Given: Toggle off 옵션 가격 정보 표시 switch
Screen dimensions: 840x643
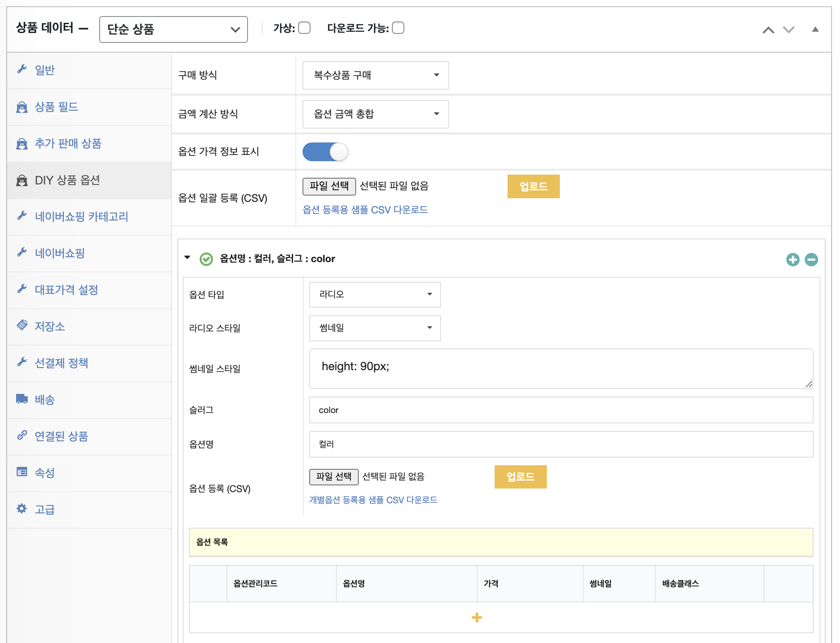Looking at the screenshot, I should click(x=325, y=152).
